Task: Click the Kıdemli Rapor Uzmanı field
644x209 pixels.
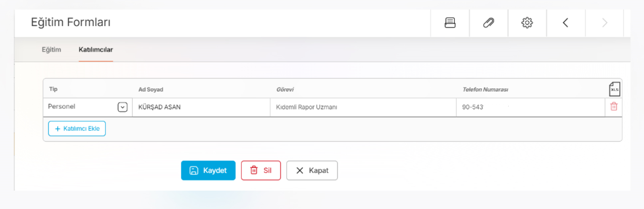Action: [363, 107]
